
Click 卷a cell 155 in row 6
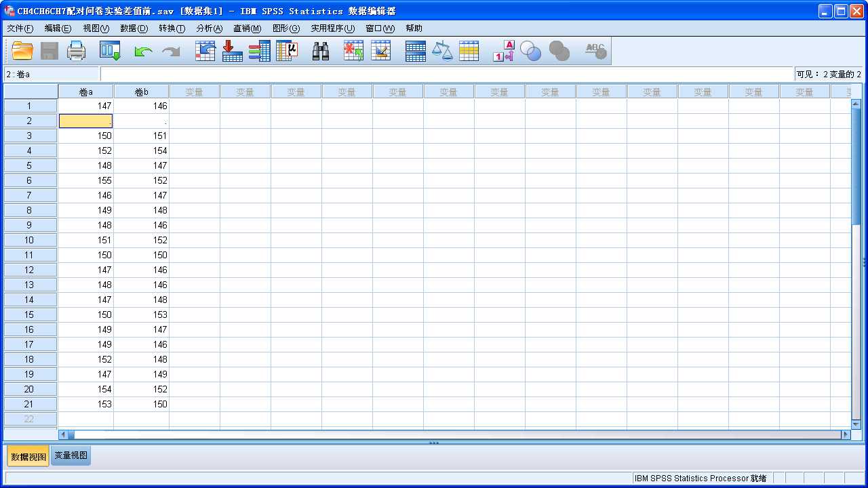[x=86, y=180]
